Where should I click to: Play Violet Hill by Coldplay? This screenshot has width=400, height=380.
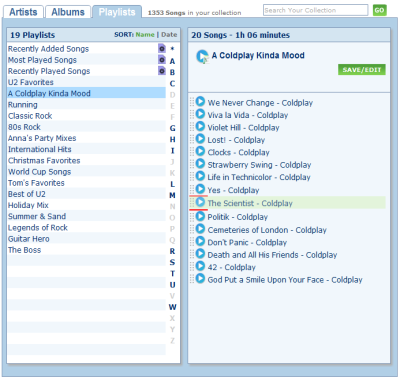click(200, 126)
